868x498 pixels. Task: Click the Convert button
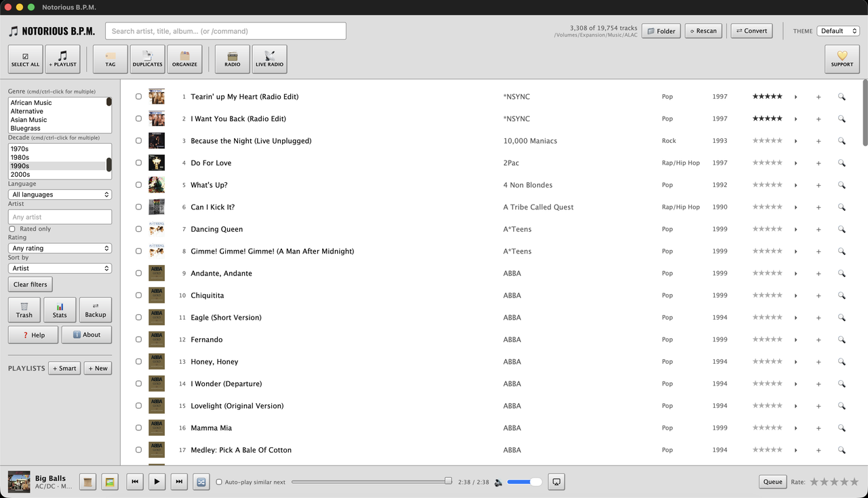point(751,31)
